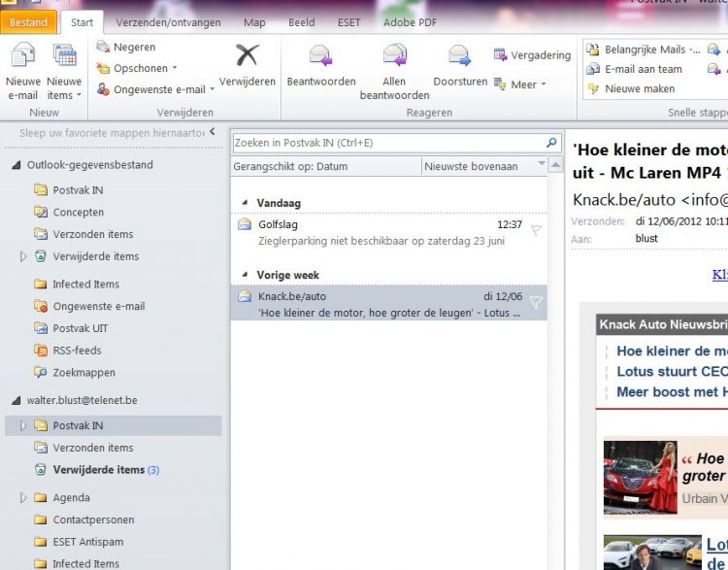Viewport: 728px width, 570px height.
Task: Collapse the Outlook-gegevensbestand tree
Action: (16, 166)
